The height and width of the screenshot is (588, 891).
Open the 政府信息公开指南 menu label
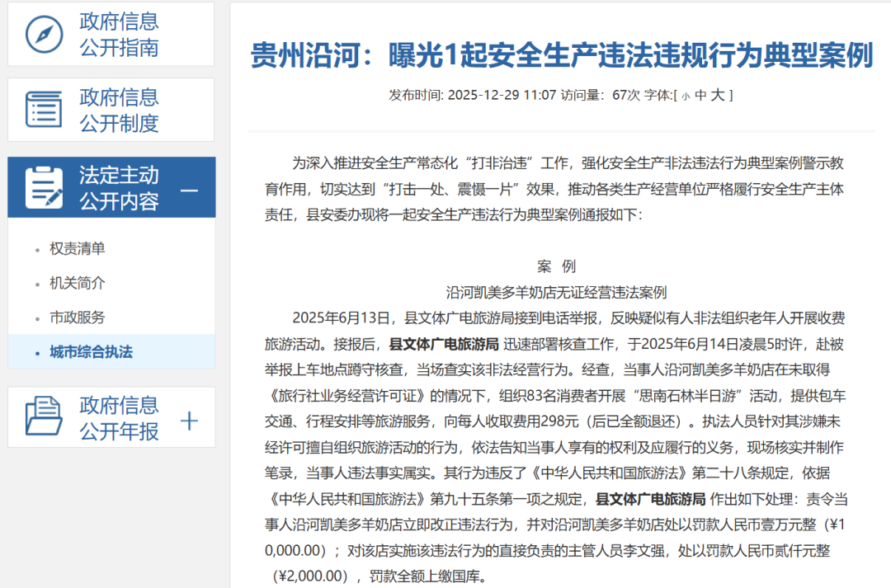click(119, 35)
